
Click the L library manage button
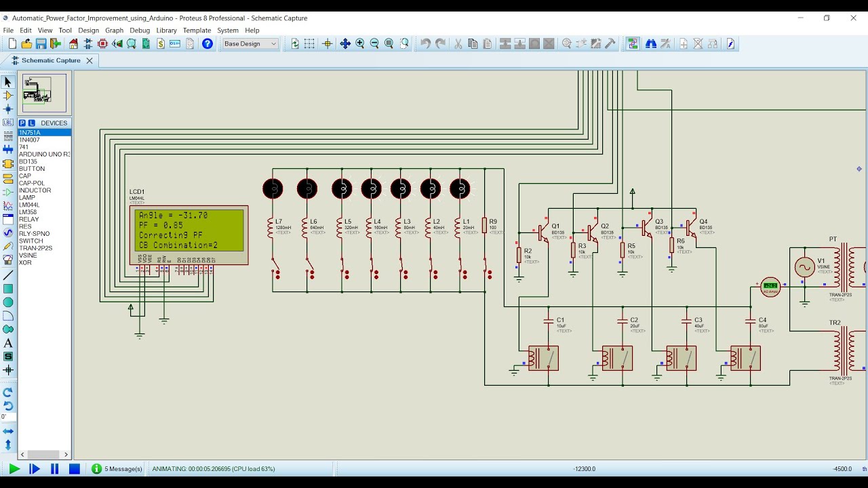click(x=31, y=123)
